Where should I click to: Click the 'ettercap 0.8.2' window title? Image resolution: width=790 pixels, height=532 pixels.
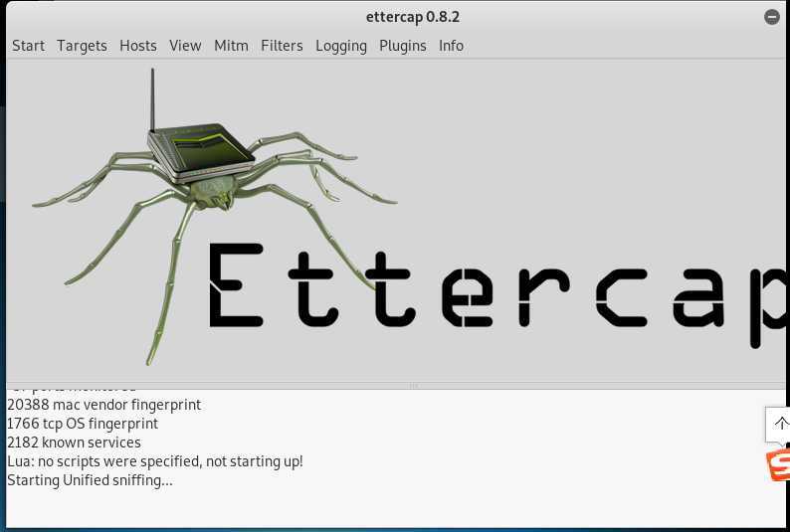click(x=413, y=17)
